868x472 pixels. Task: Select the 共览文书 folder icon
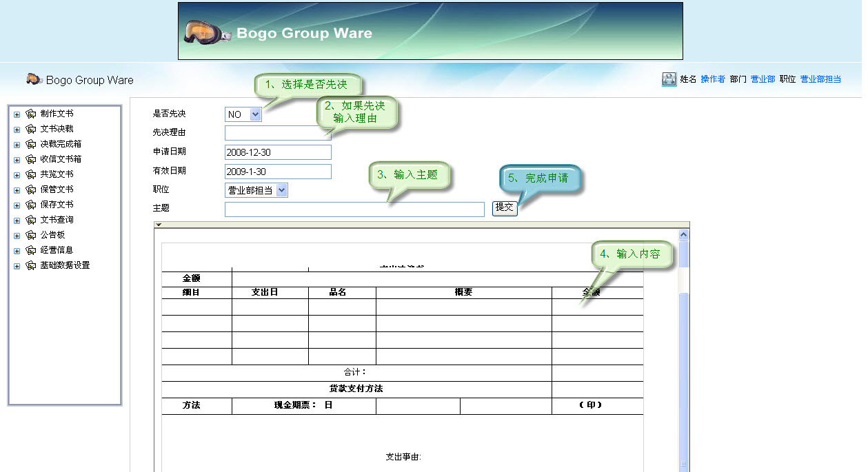click(31, 174)
